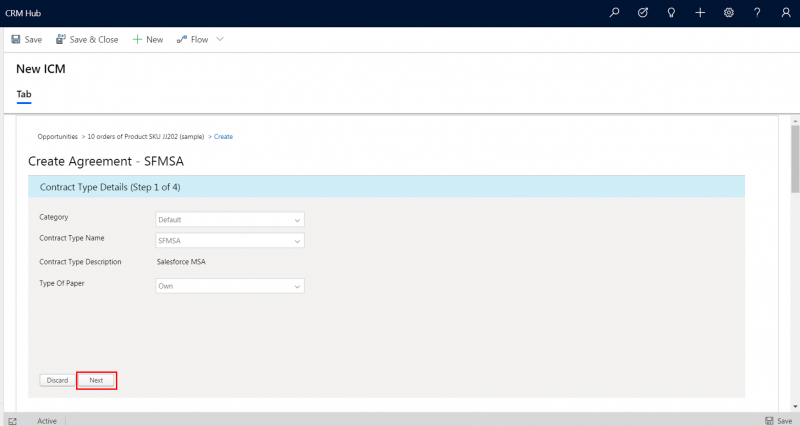Click New in the command bar

148,39
